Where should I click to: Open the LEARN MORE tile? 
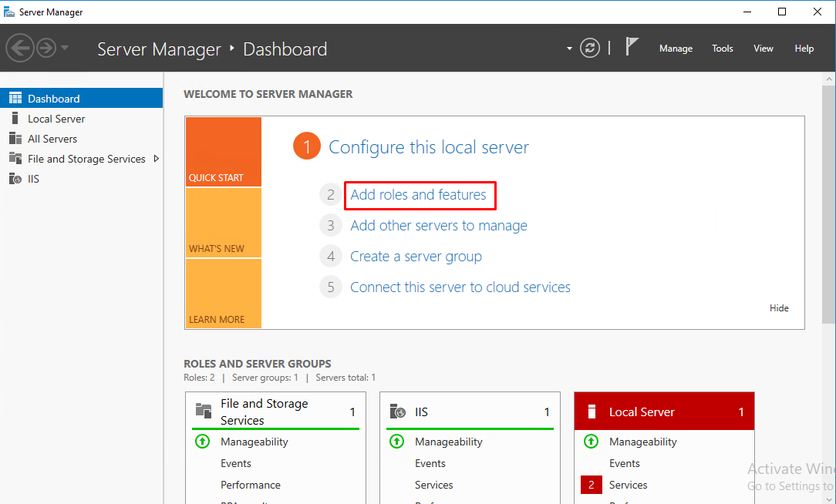(224, 294)
